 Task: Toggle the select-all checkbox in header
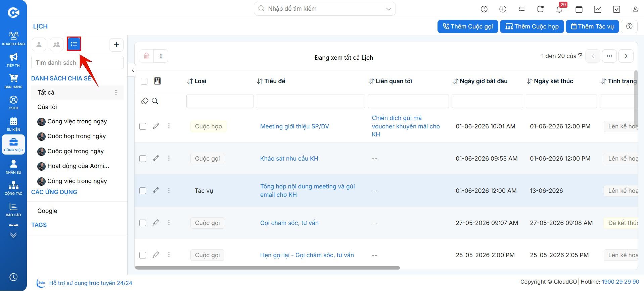click(144, 81)
